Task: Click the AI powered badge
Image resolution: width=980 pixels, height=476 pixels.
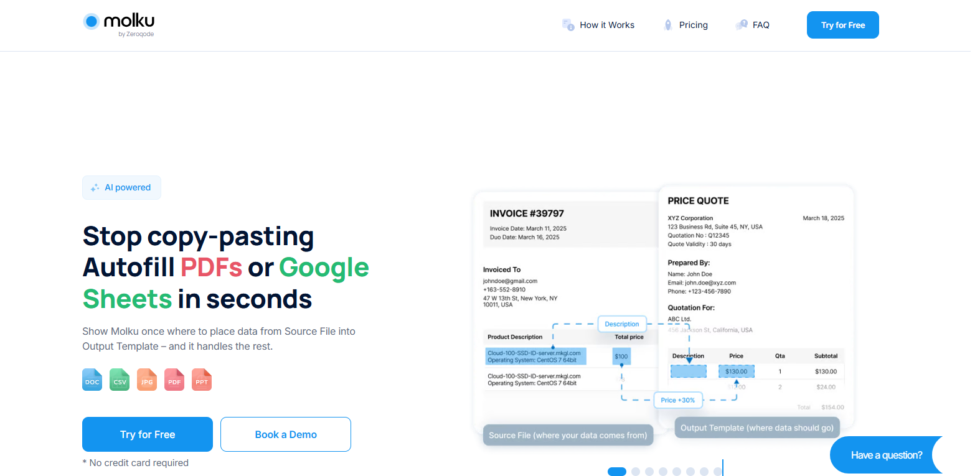Action: point(121,187)
